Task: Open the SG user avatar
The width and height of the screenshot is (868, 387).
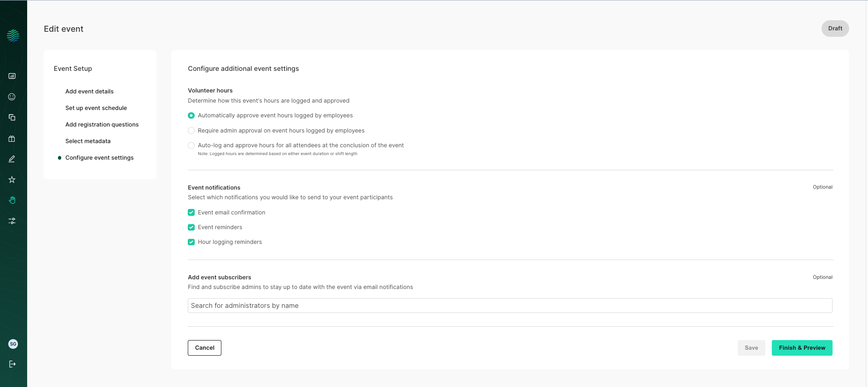Action: (13, 344)
